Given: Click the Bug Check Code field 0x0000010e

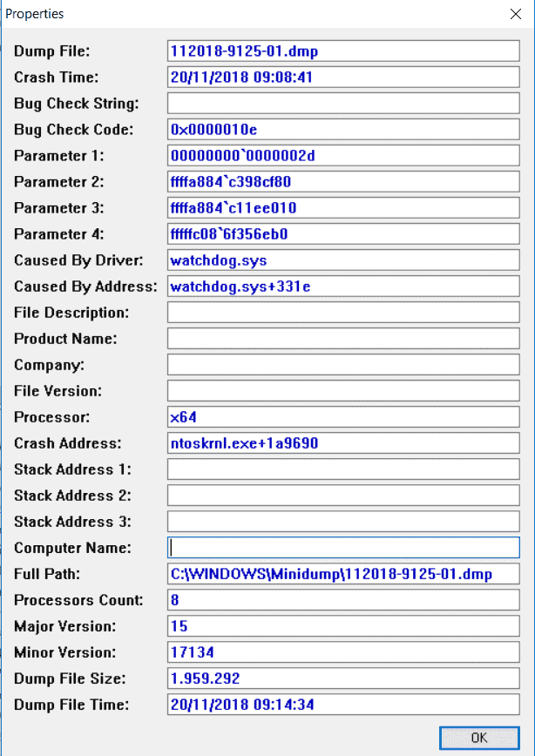Looking at the screenshot, I should 343,129.
